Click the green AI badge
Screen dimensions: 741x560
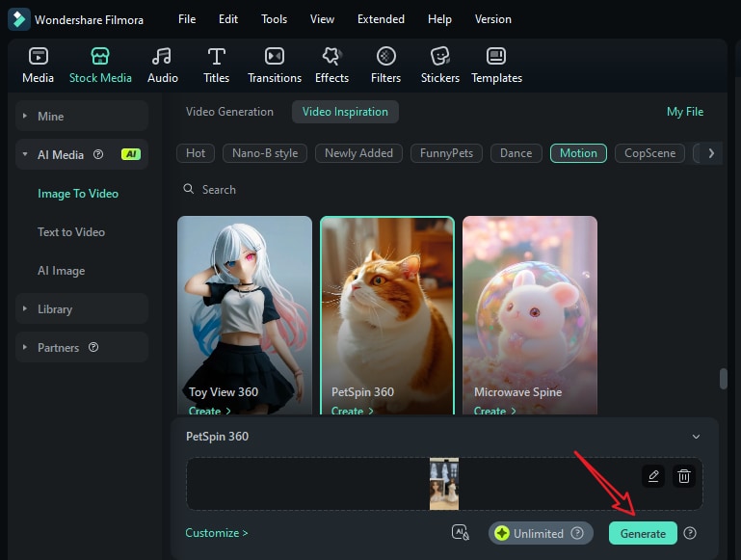131,154
